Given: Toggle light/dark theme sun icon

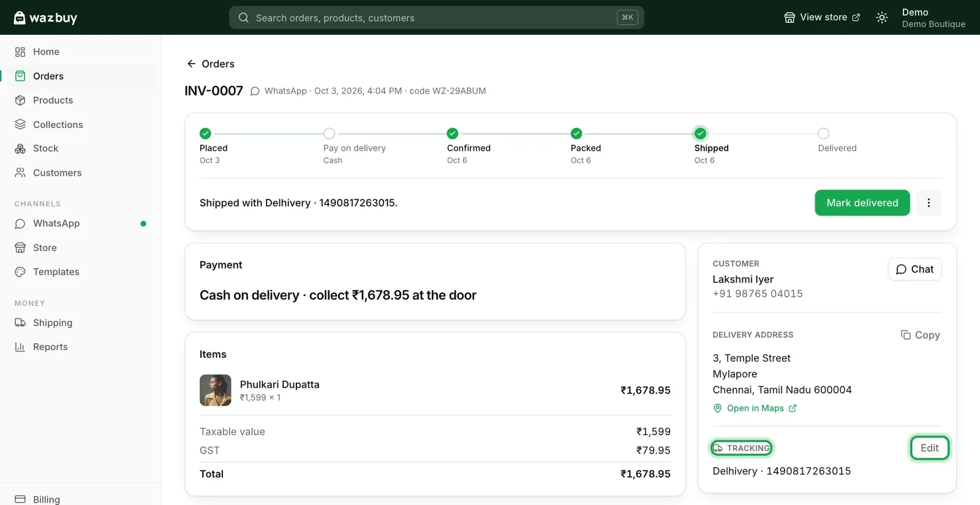Looking at the screenshot, I should point(882,18).
